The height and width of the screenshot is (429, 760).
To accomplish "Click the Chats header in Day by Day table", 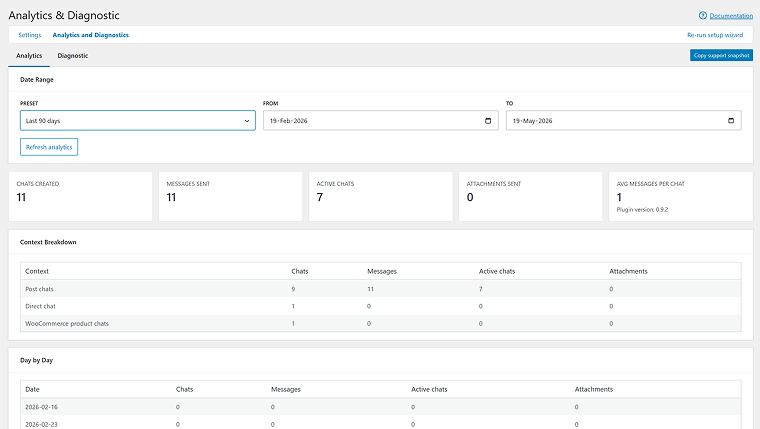I will click(184, 389).
